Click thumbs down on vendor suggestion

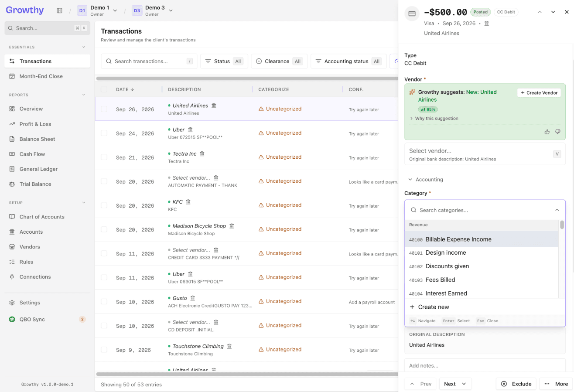point(557,132)
